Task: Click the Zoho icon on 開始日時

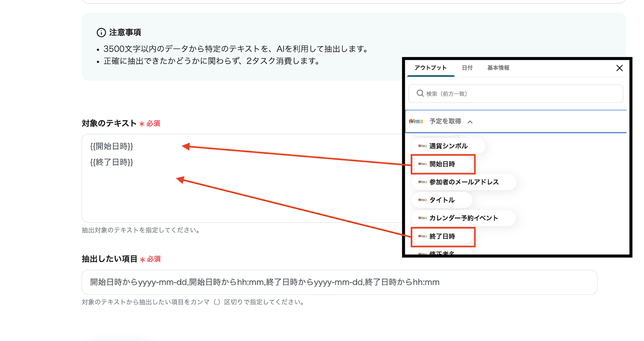Action: pyautogui.click(x=422, y=164)
